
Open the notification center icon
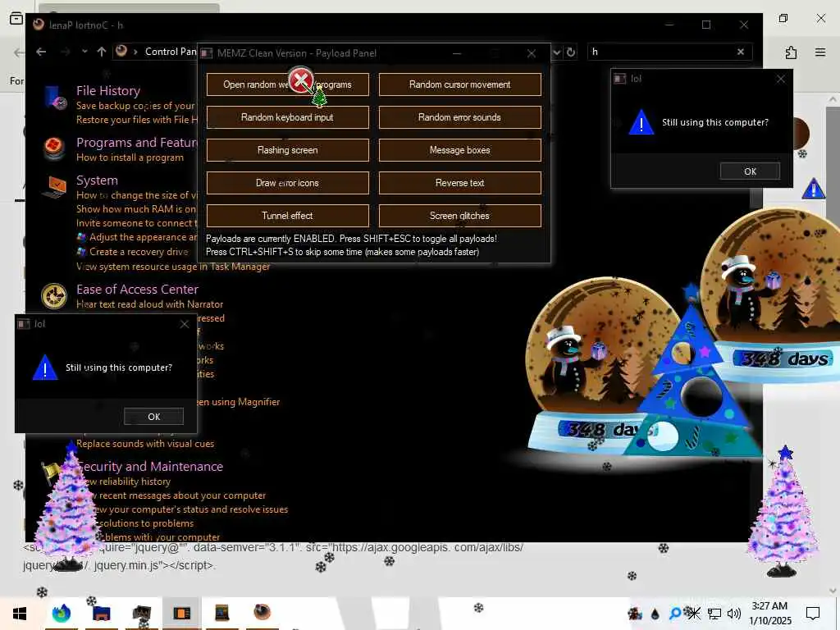point(813,614)
